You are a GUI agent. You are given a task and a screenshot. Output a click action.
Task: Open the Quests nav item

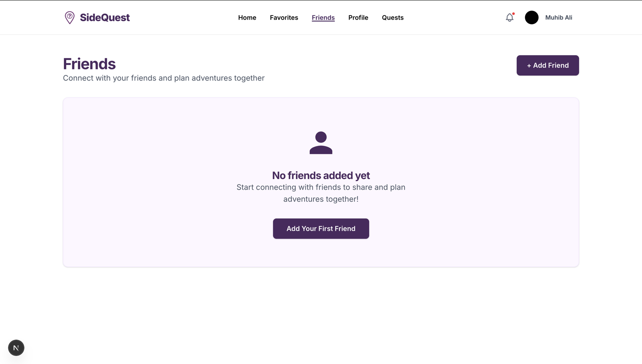pyautogui.click(x=393, y=18)
